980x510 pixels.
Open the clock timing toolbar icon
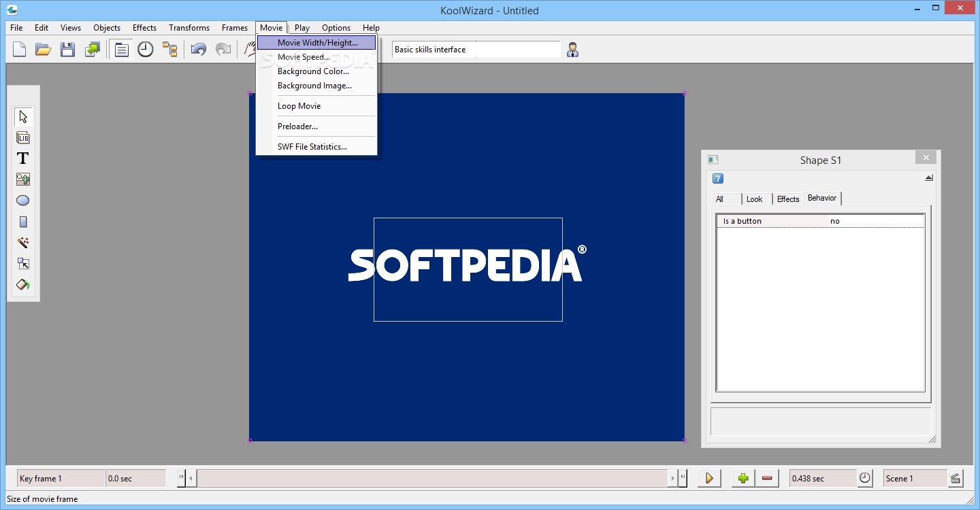click(x=146, y=49)
